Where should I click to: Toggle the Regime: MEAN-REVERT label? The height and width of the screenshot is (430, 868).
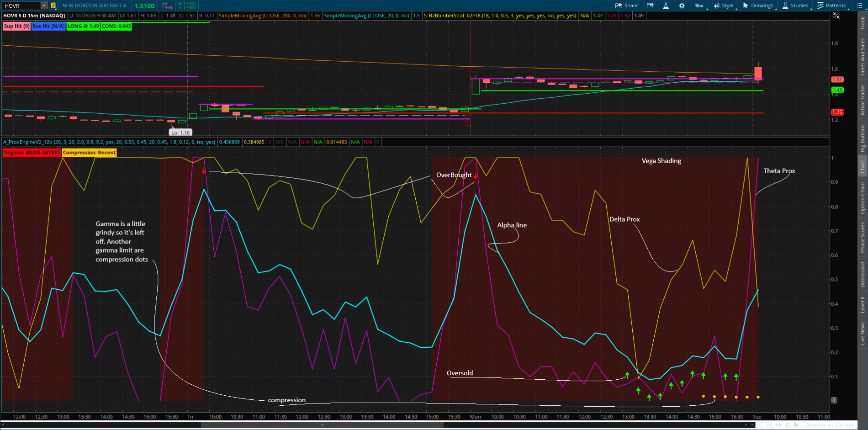click(32, 153)
